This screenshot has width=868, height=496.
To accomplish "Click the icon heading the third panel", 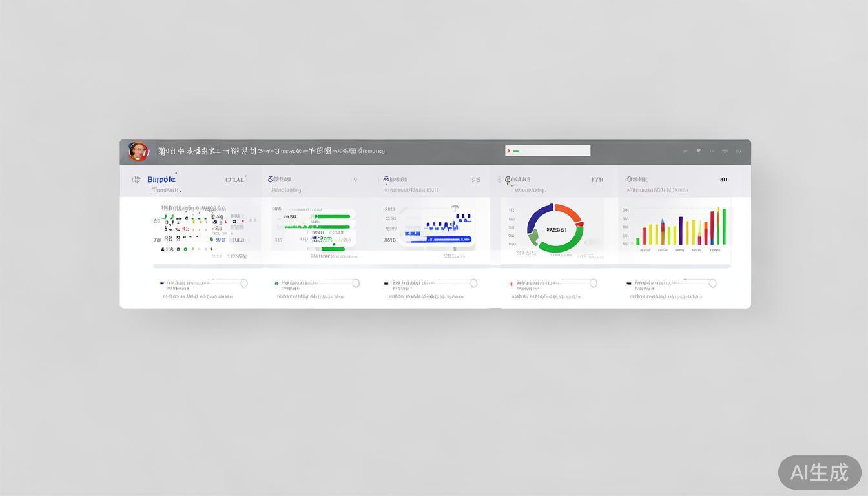I will [386, 180].
